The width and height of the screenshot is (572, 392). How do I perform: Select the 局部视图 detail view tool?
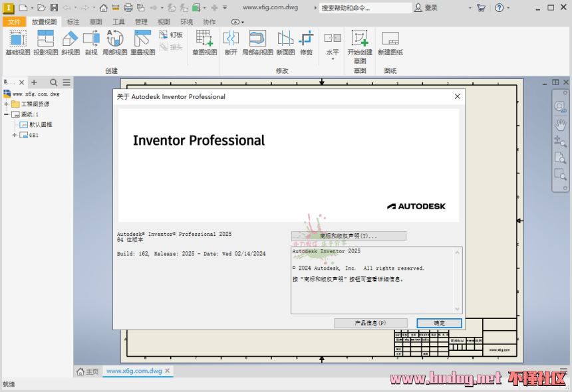tap(114, 43)
